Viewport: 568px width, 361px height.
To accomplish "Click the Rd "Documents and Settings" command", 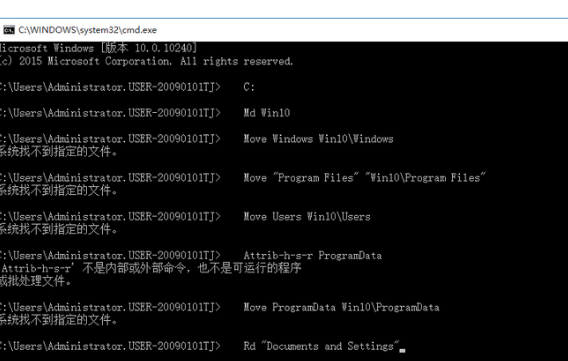I will point(321,346).
